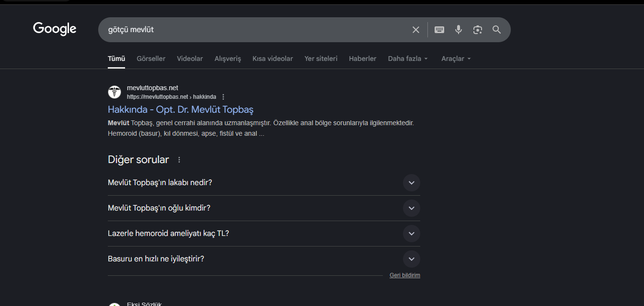Click the mevluttopbas.net site name
This screenshot has width=644, height=306.
[x=152, y=88]
